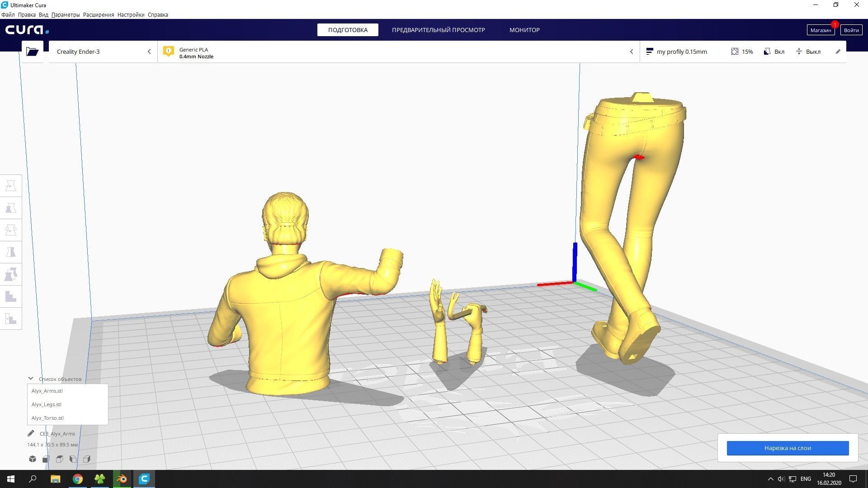The height and width of the screenshot is (488, 868).
Task: Open Per Model Settings tool
Action: 11,274
